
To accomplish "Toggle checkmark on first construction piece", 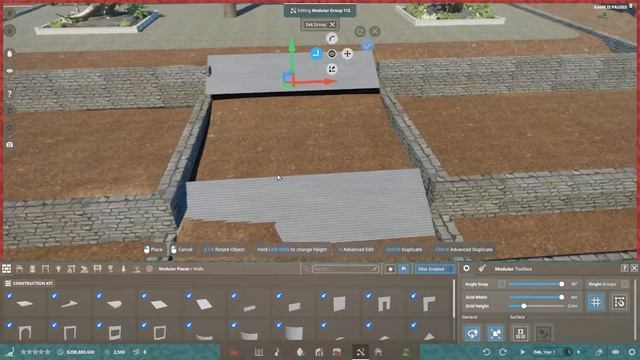I will pos(9,296).
